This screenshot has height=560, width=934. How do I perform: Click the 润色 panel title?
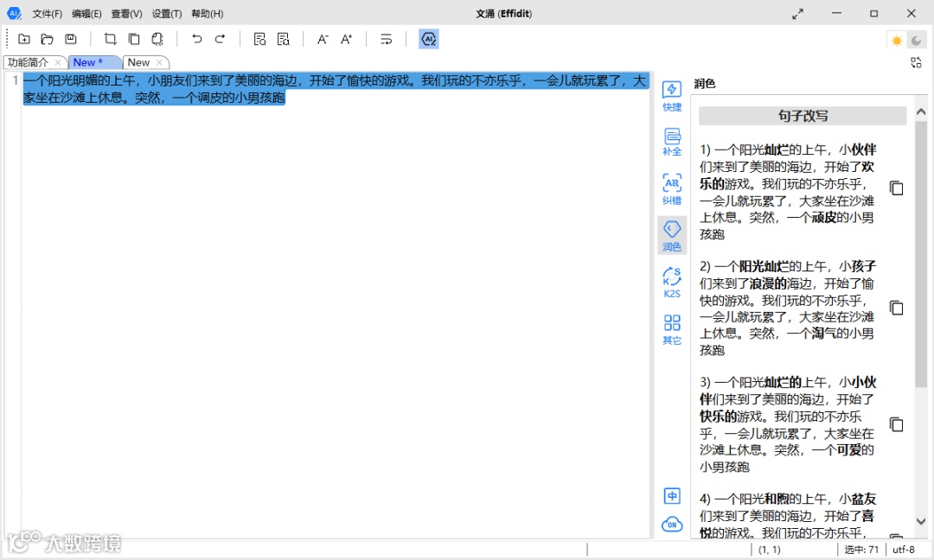coord(704,84)
